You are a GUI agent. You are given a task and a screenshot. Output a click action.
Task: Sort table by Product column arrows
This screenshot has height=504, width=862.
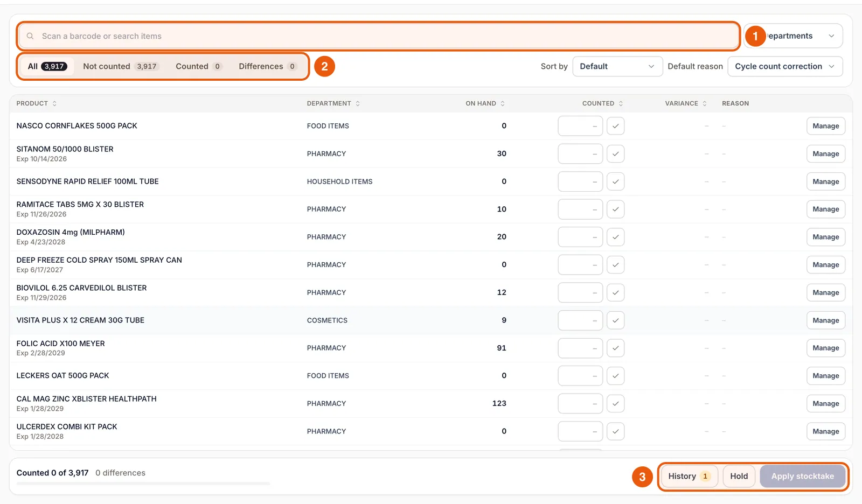(54, 103)
